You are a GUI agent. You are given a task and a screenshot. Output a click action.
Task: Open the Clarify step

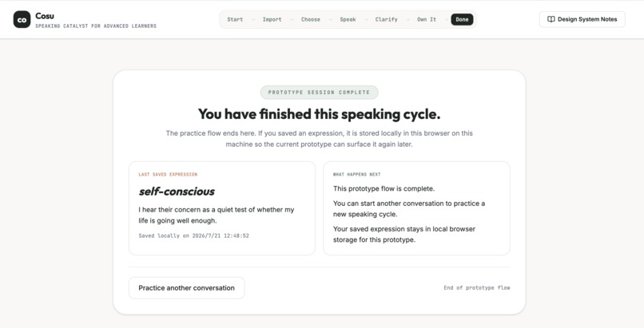click(386, 19)
